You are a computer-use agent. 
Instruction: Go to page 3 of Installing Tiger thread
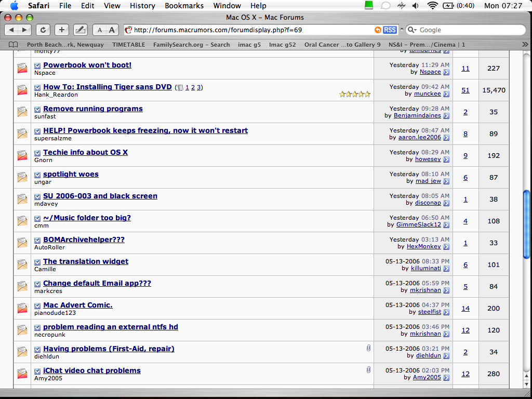pyautogui.click(x=199, y=87)
